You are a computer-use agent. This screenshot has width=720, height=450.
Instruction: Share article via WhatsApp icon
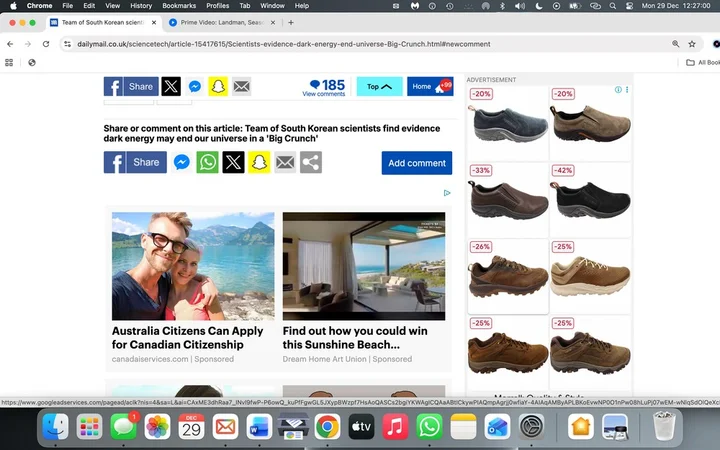click(x=208, y=162)
